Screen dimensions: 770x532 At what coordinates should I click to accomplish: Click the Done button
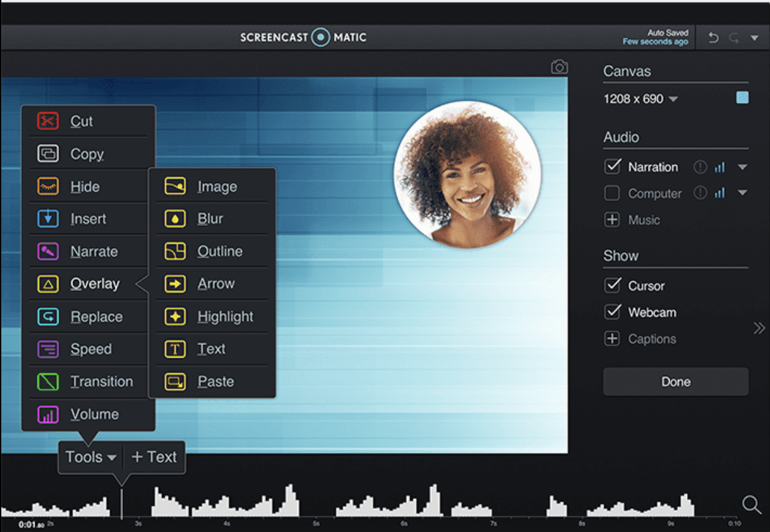(676, 381)
